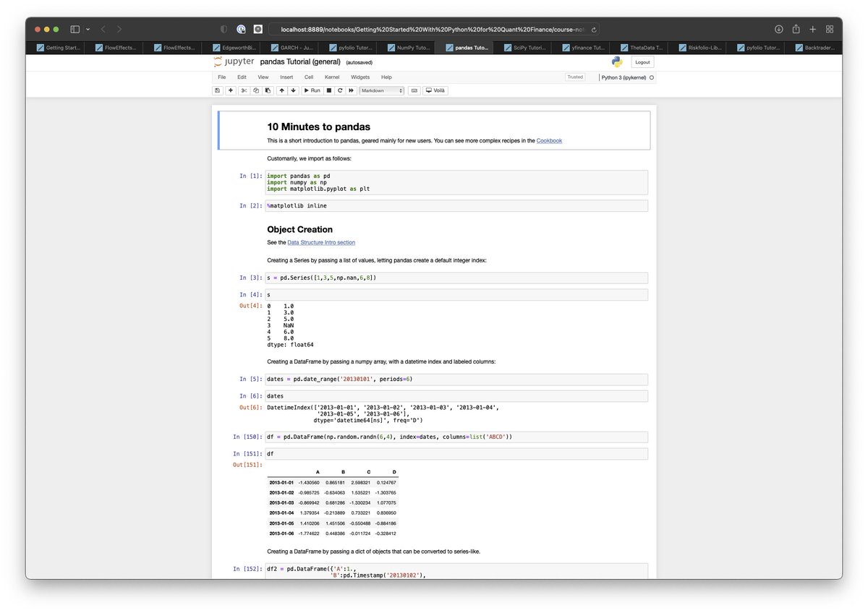Save and checkpoint the notebook

click(217, 90)
